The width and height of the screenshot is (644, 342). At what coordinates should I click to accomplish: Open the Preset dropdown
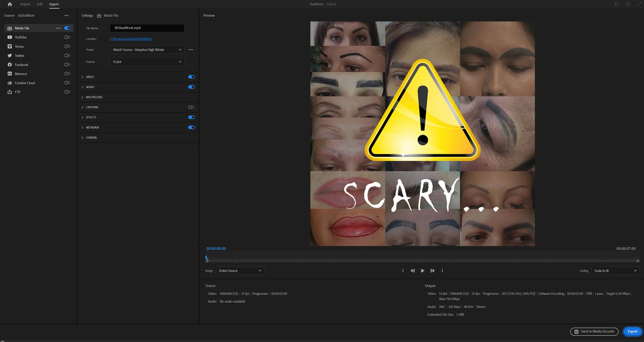click(147, 50)
